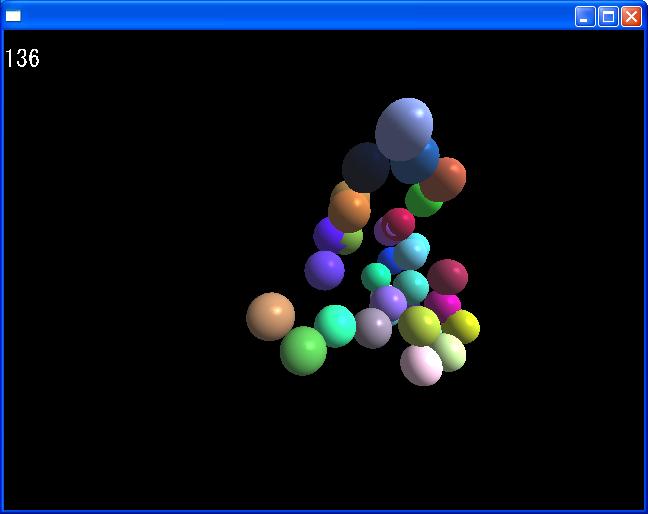This screenshot has height=514, width=648.
Task: Click the tan sphere at far left
Action: tap(271, 316)
